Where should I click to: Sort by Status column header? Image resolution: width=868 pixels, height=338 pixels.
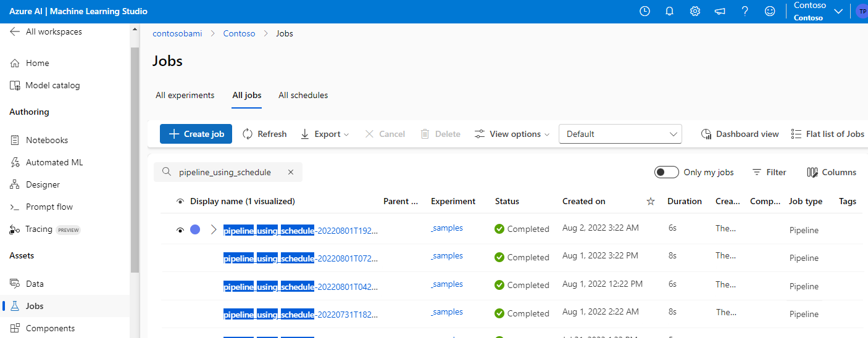(507, 201)
